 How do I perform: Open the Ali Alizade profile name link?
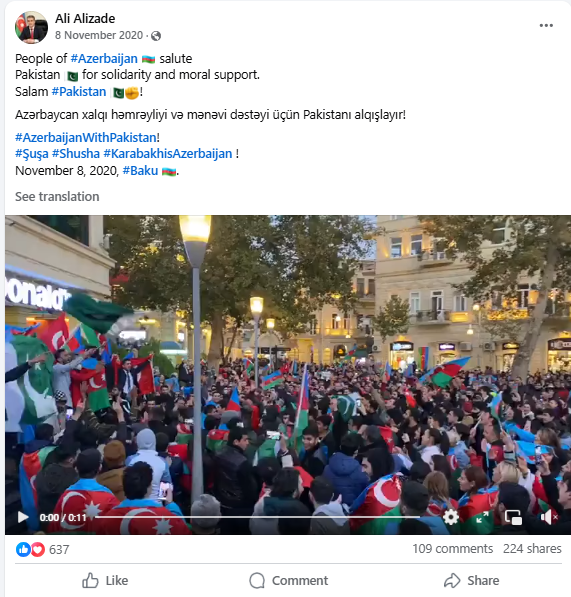coord(85,18)
